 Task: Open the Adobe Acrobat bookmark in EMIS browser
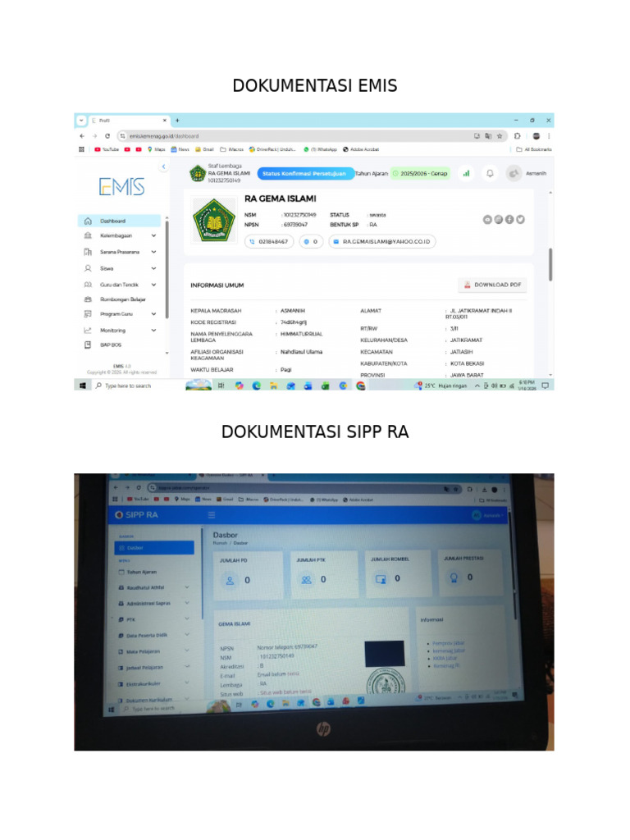point(361,149)
